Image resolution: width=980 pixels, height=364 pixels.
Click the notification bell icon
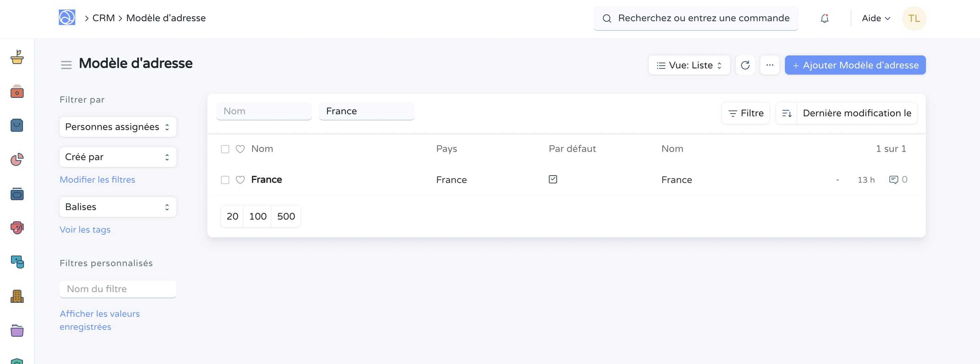pos(824,18)
